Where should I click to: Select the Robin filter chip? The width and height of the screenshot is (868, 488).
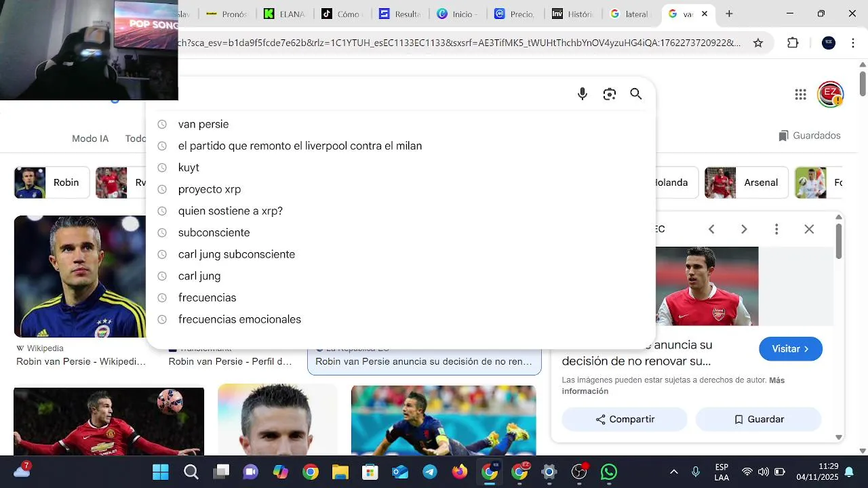52,182
